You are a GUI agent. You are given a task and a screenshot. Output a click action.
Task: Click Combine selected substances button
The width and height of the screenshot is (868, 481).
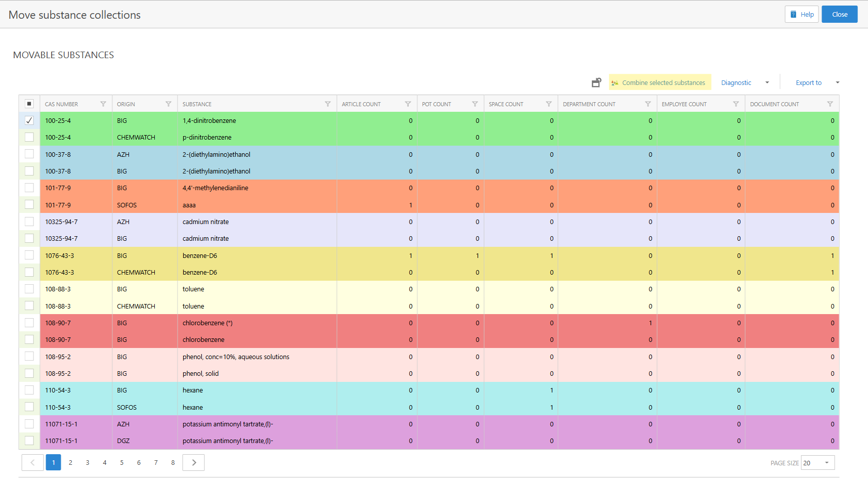click(x=660, y=82)
